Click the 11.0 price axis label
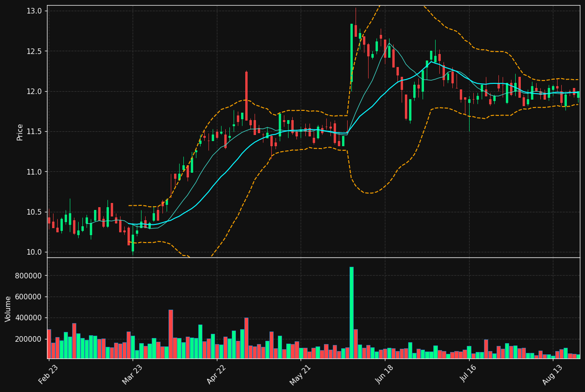The image size is (585, 392). click(35, 172)
